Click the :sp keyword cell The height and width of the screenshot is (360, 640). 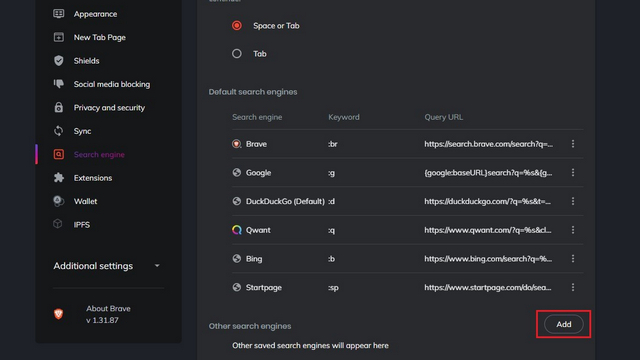[x=333, y=287]
